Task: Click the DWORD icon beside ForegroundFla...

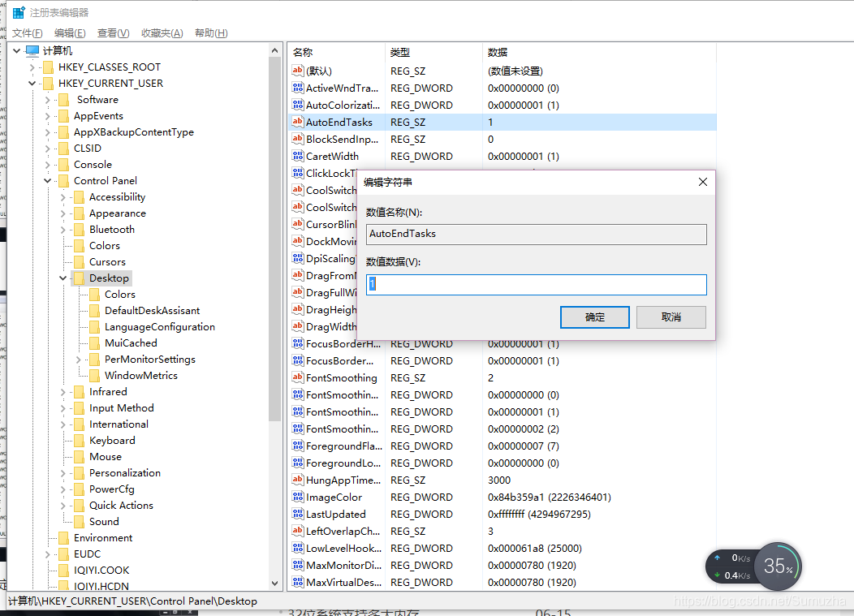Action: click(297, 446)
